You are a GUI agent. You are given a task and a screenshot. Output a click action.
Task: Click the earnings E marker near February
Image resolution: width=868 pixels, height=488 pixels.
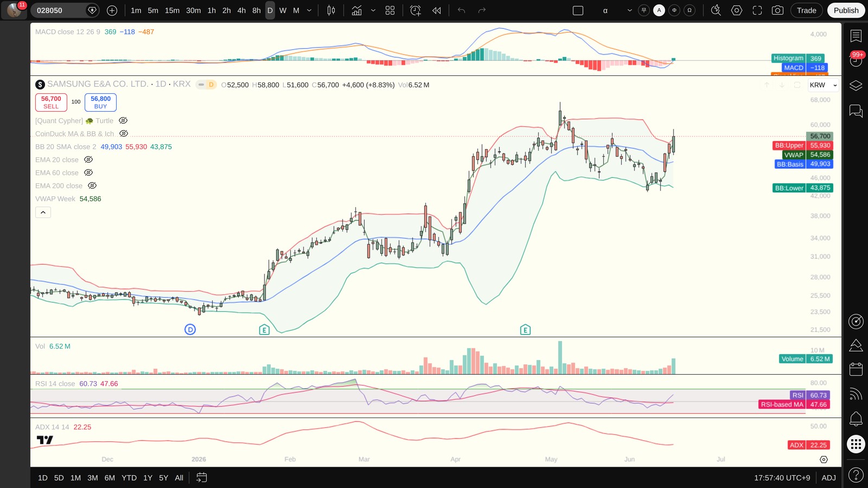click(x=264, y=330)
